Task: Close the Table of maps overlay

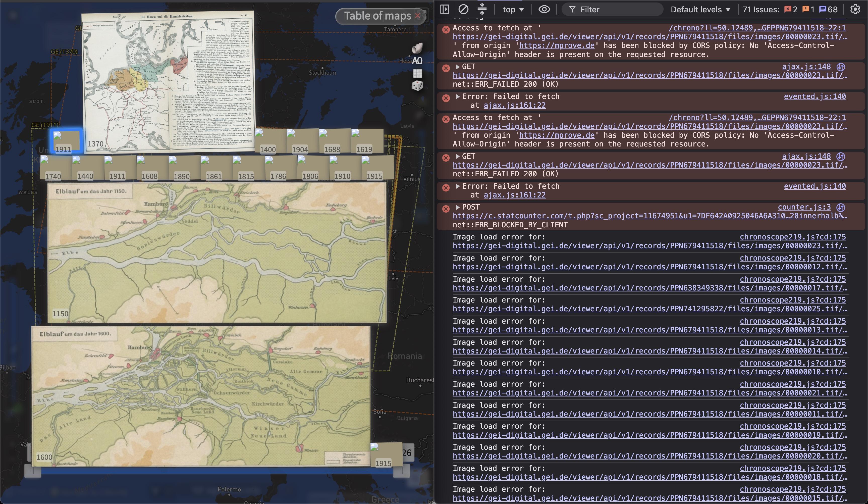Action: point(418,16)
